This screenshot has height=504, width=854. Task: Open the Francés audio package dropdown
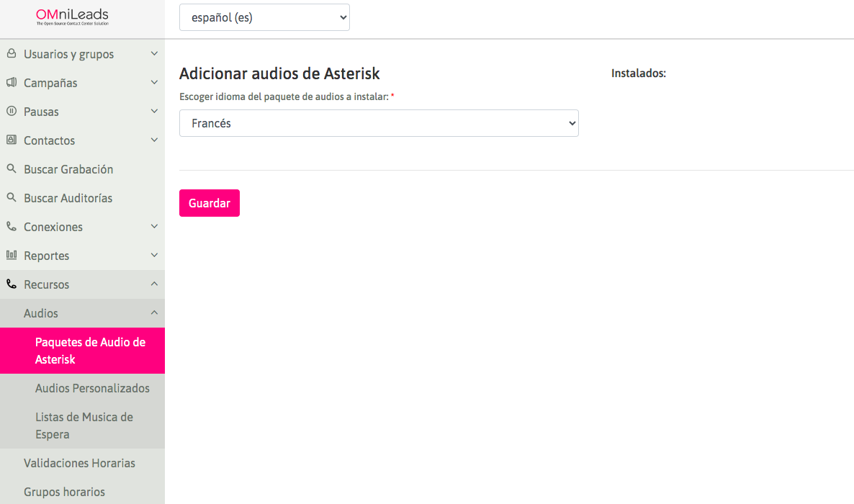[379, 123]
